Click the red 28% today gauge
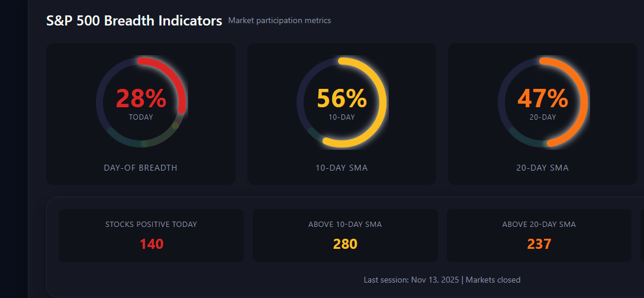The width and height of the screenshot is (644, 298). coord(141,102)
